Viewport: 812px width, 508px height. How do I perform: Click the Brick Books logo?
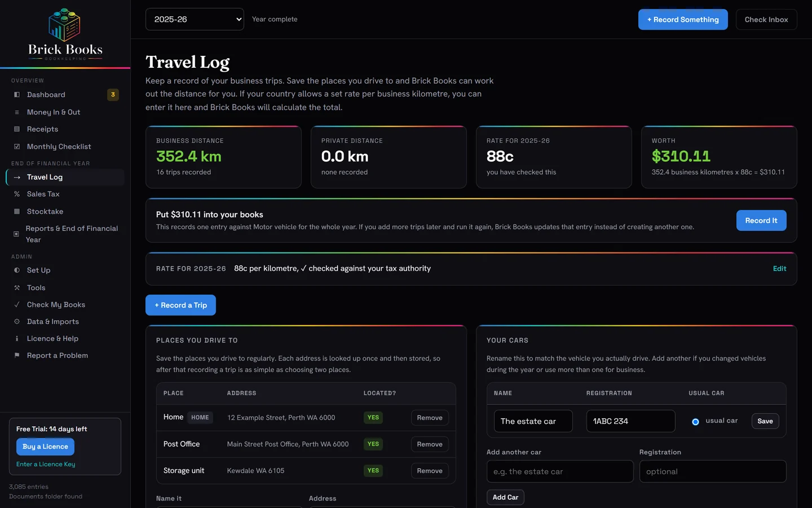[x=65, y=34]
